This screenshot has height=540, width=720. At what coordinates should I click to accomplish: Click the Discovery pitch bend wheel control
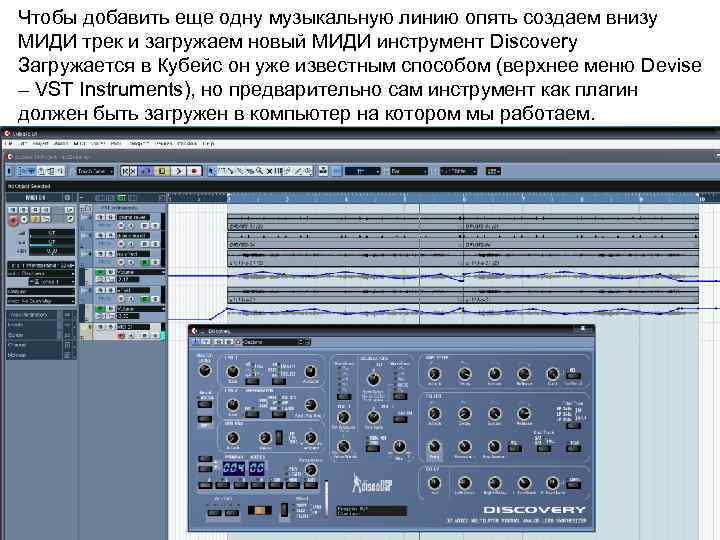260,510
